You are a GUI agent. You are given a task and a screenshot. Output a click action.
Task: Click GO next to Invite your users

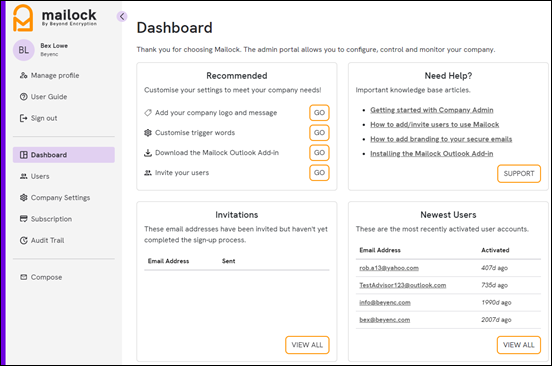tap(319, 173)
